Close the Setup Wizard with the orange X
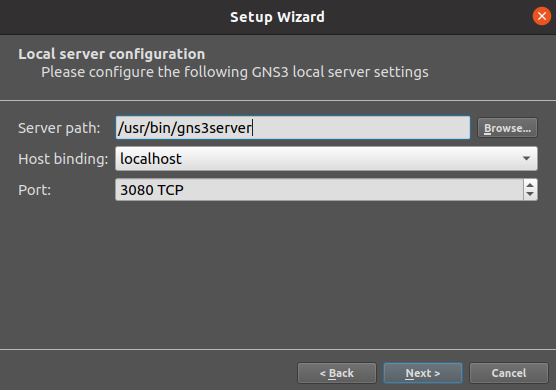The height and width of the screenshot is (390, 556). pyautogui.click(x=541, y=16)
